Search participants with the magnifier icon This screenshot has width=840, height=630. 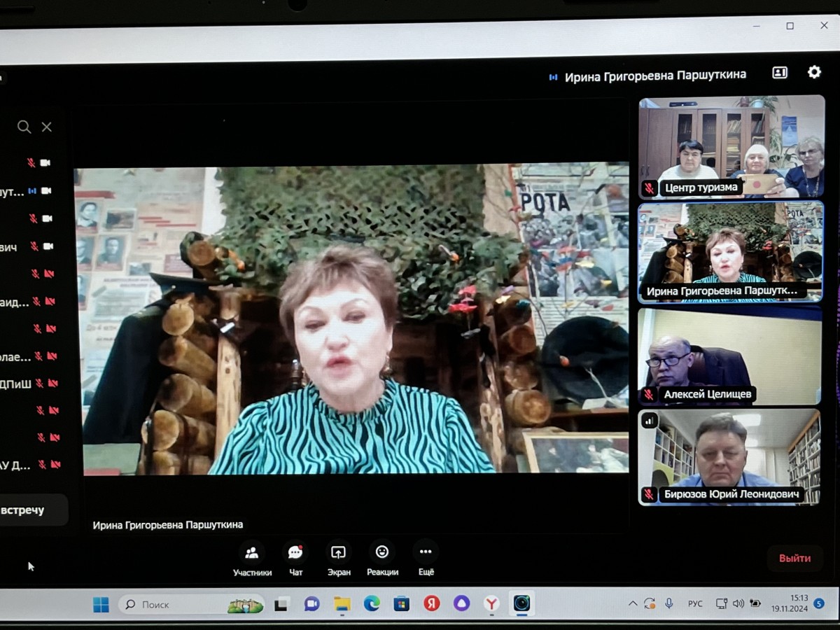(24, 127)
